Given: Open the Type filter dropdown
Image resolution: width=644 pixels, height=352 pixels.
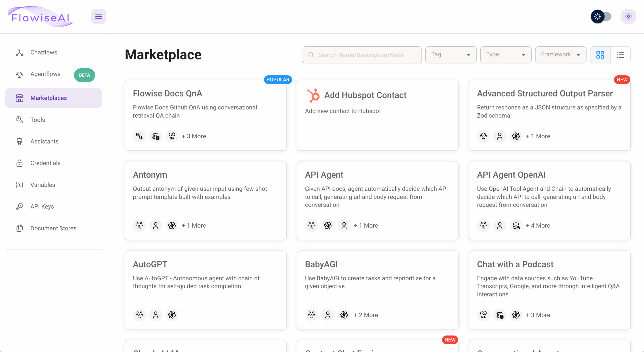Looking at the screenshot, I should (506, 55).
